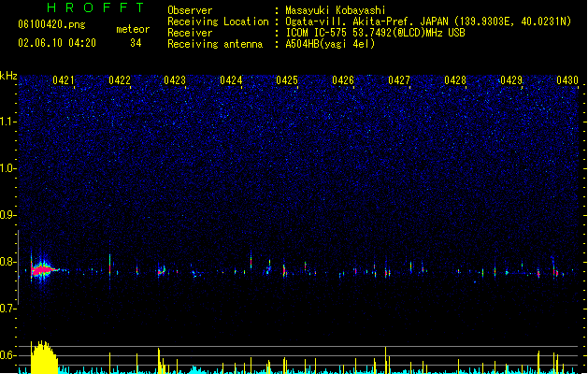Click the 1.0 kHz axis label

click(7, 168)
